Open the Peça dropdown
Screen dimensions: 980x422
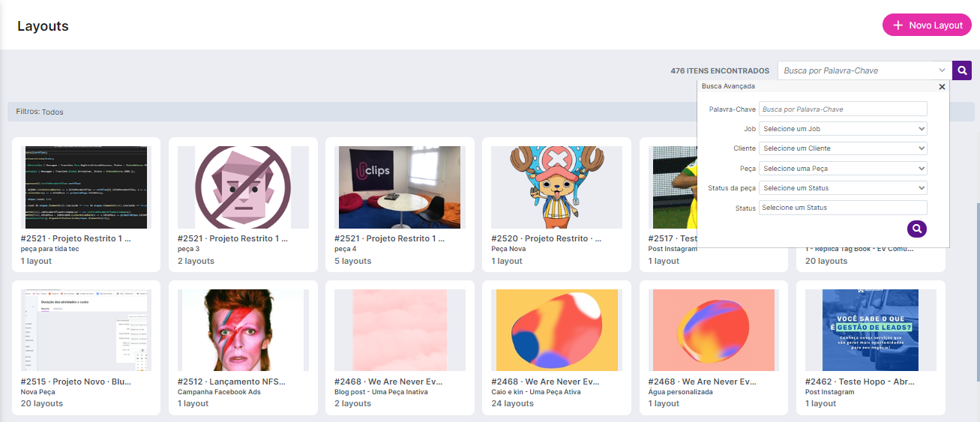point(843,168)
